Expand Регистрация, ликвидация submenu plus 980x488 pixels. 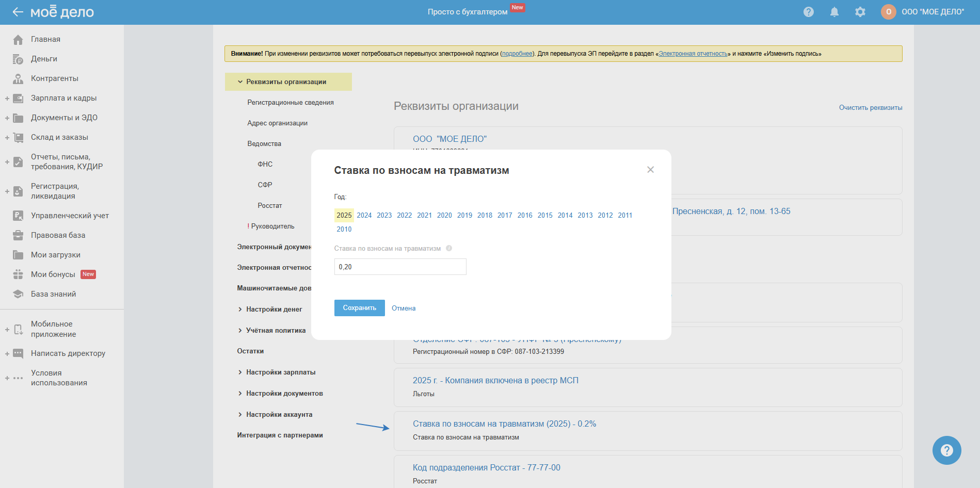7,191
